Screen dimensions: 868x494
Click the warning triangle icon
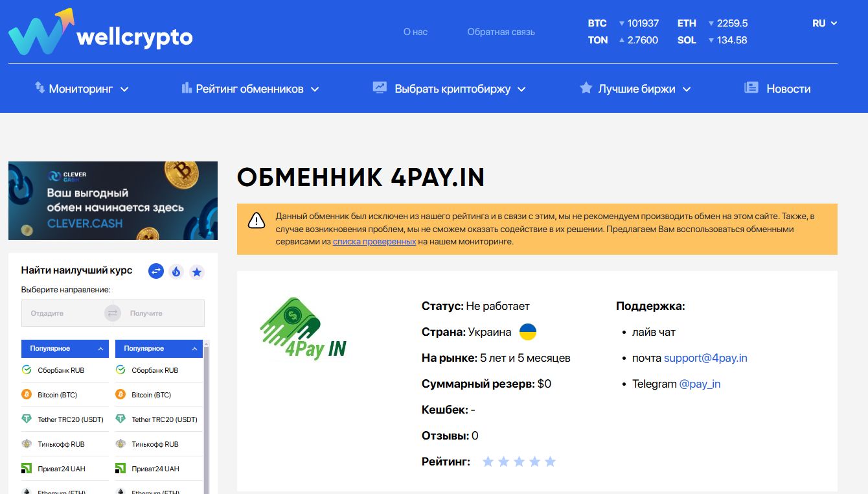click(257, 220)
